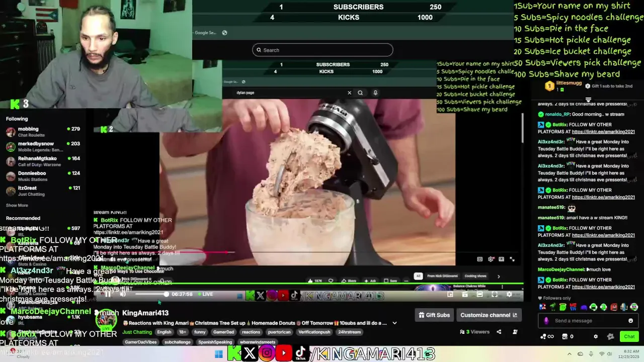
Task: Open the Just Chatting category link
Action: point(137,332)
